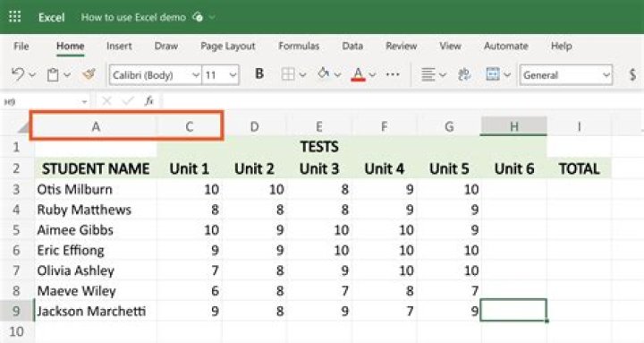
Task: Apply the red Font Color
Action: click(x=358, y=74)
